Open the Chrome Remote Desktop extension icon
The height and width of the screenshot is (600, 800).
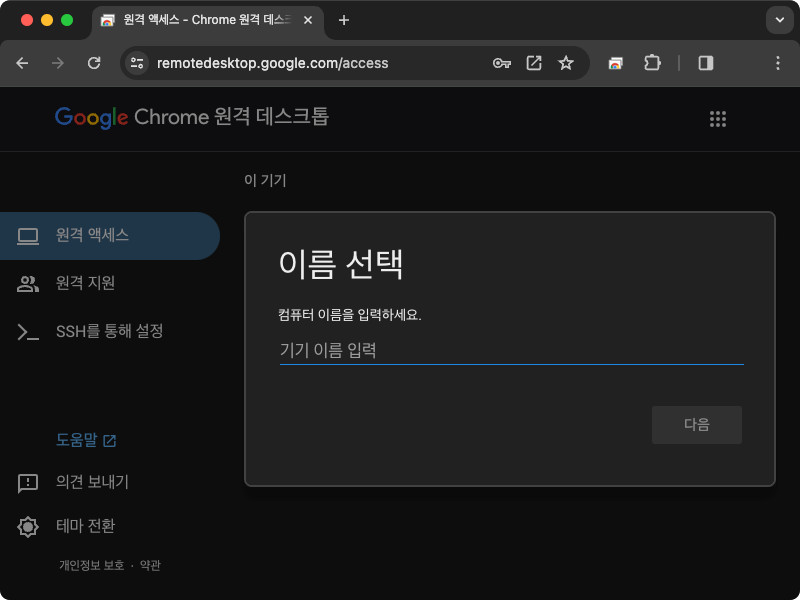coord(616,63)
